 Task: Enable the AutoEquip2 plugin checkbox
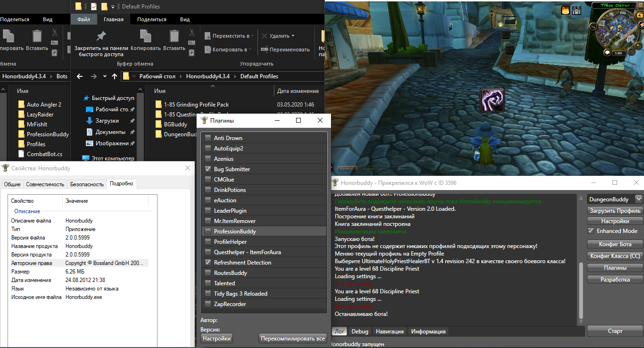tap(208, 149)
